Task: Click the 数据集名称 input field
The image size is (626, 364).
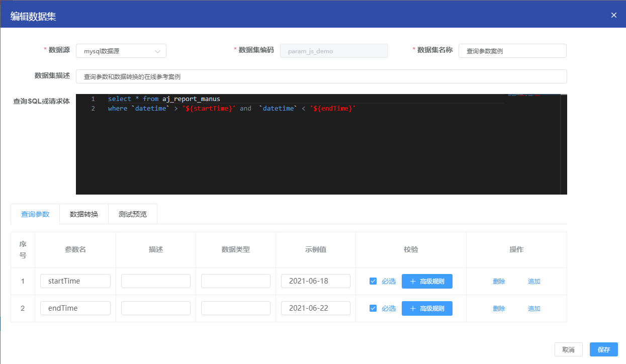Action: click(512, 51)
